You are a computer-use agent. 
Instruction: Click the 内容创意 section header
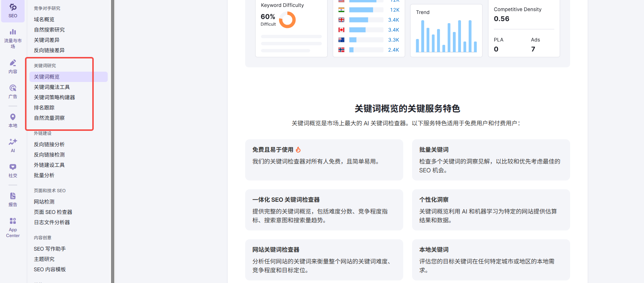(43, 238)
